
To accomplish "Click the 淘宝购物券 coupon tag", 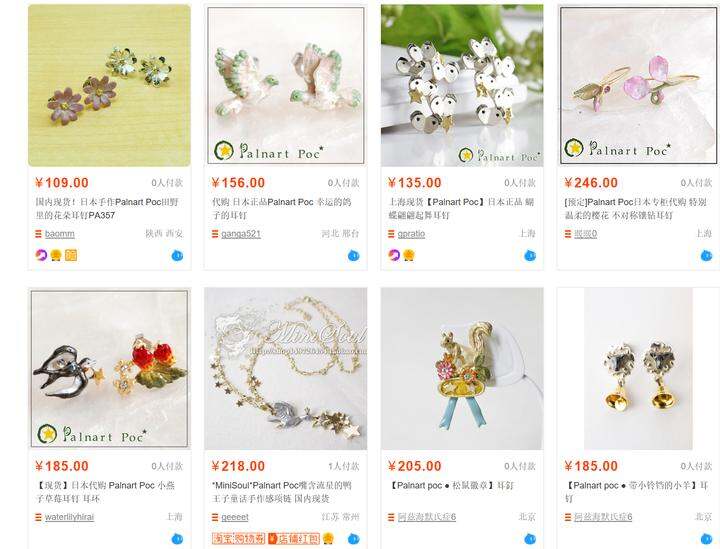I will click(239, 538).
